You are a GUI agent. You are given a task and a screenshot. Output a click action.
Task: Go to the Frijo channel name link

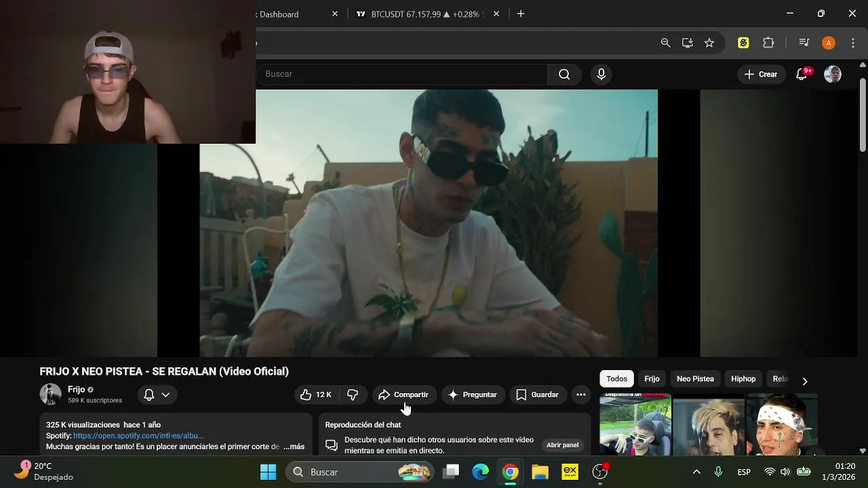click(x=76, y=390)
